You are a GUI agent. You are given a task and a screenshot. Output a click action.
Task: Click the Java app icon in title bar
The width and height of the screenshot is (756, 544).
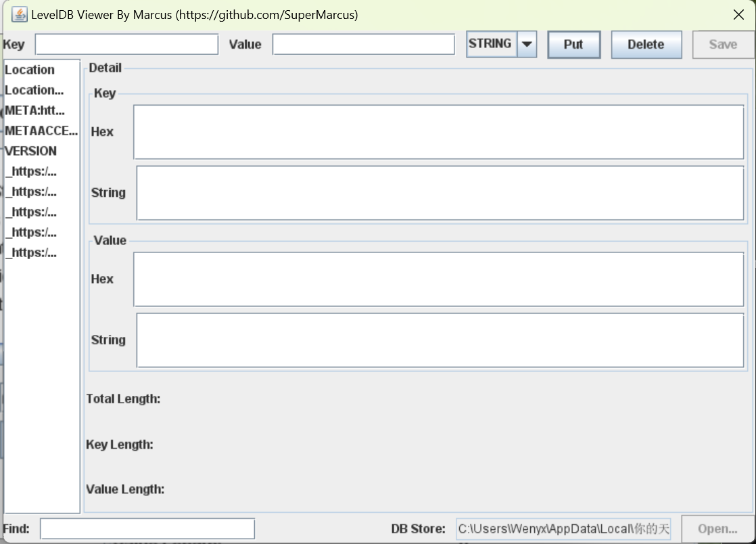20,15
